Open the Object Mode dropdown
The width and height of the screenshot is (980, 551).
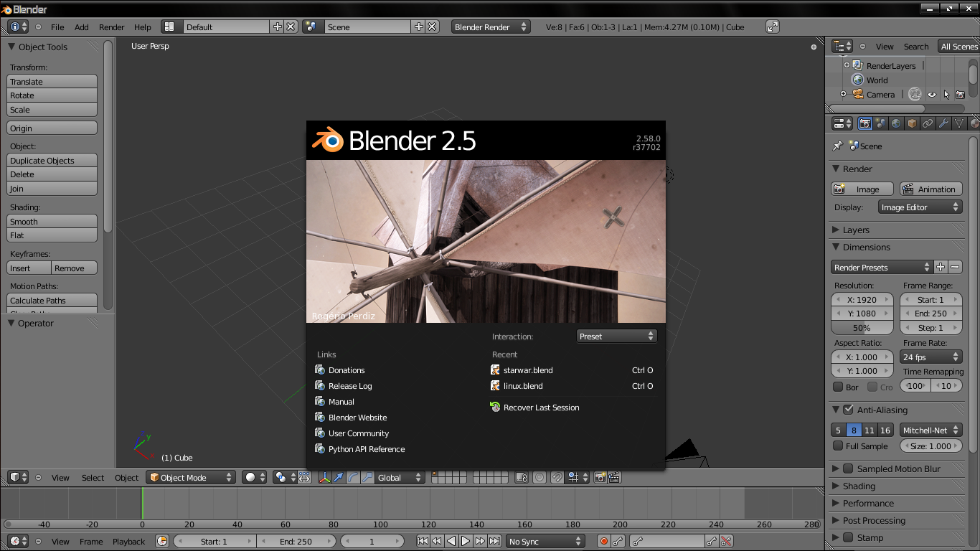coord(191,477)
